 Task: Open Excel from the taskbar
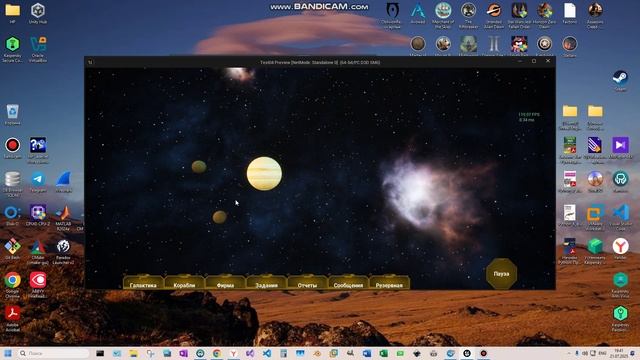(383, 353)
